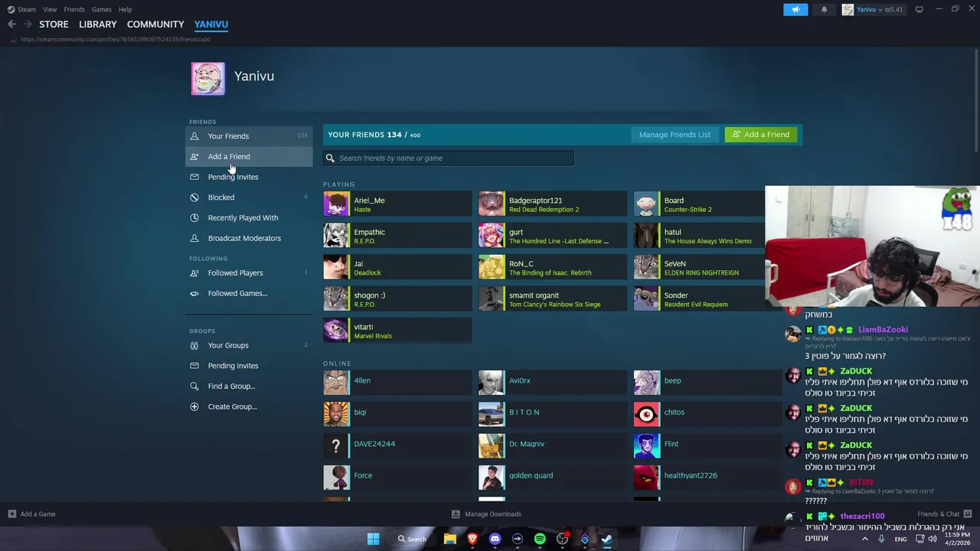The image size is (980, 551).
Task: Open the notifications bell
Action: 824,9
